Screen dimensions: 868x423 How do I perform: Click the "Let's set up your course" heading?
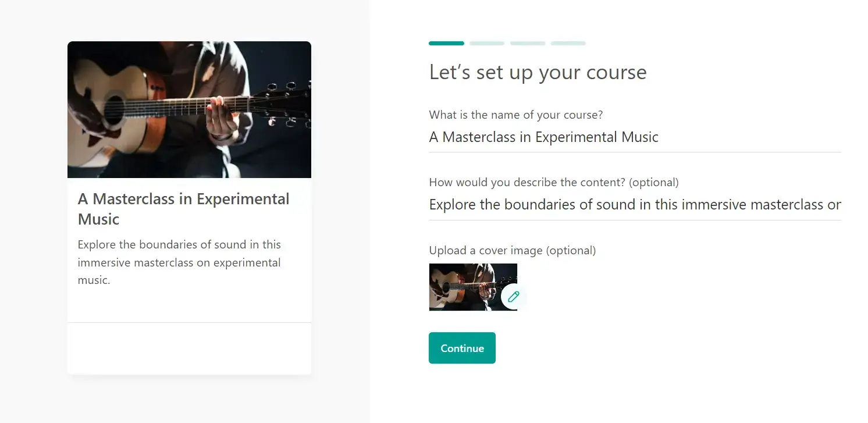538,73
